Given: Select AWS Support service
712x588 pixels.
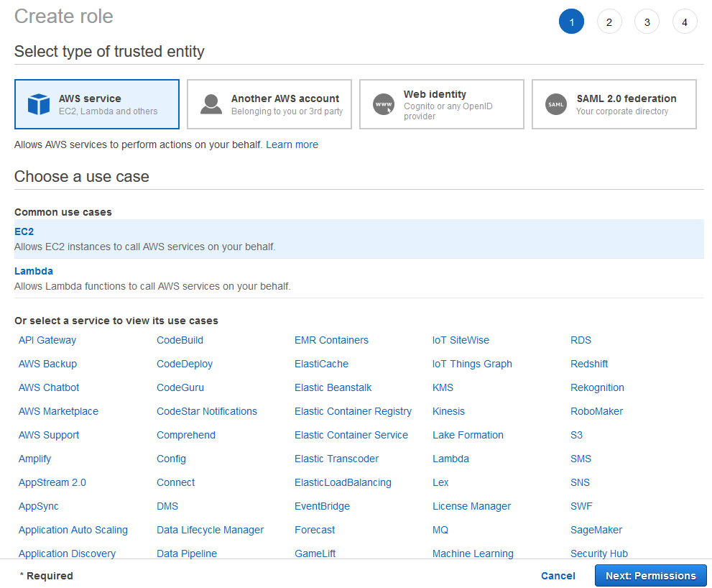Looking at the screenshot, I should 49,435.
